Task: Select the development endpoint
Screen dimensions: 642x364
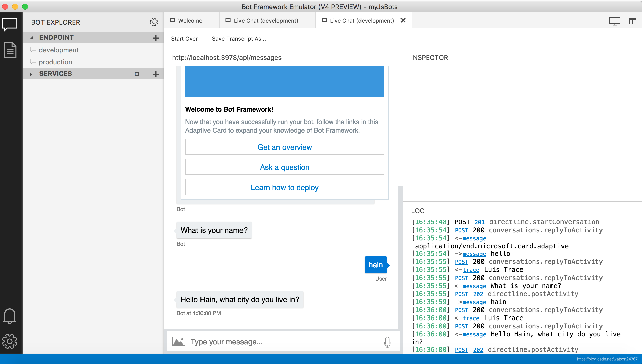Action: pos(58,50)
